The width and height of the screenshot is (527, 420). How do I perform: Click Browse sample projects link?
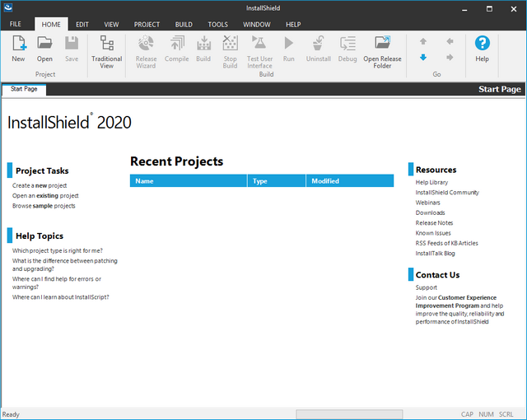coord(44,206)
